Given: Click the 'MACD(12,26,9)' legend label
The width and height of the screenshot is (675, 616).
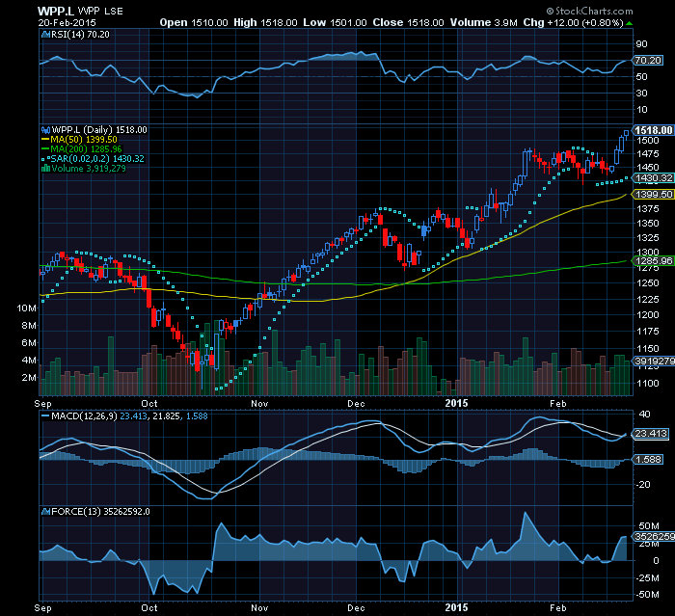Looking at the screenshot, I should pos(84,416).
